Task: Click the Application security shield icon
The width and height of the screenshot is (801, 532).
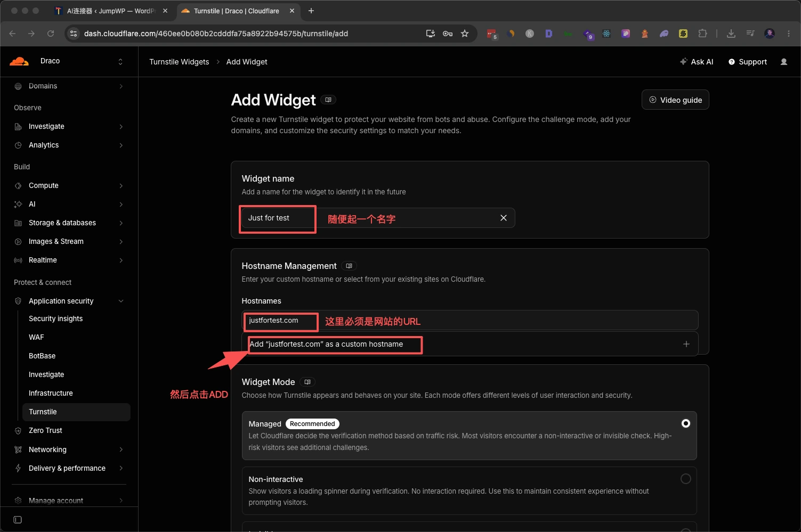Action: coord(18,301)
